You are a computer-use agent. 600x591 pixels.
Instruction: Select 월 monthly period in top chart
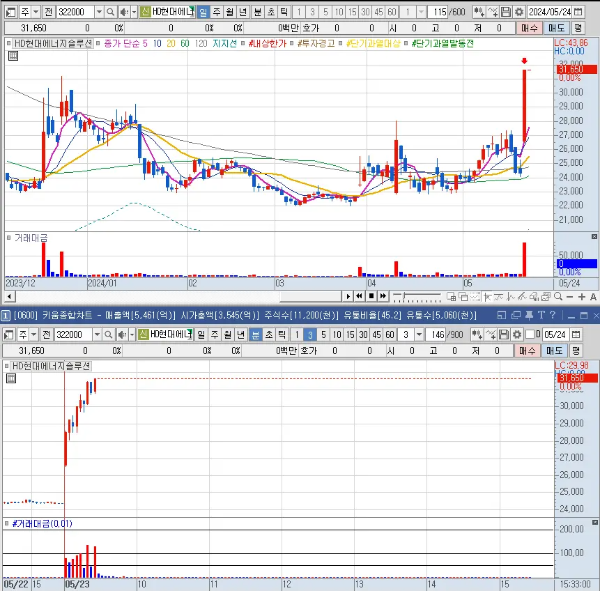[230, 12]
